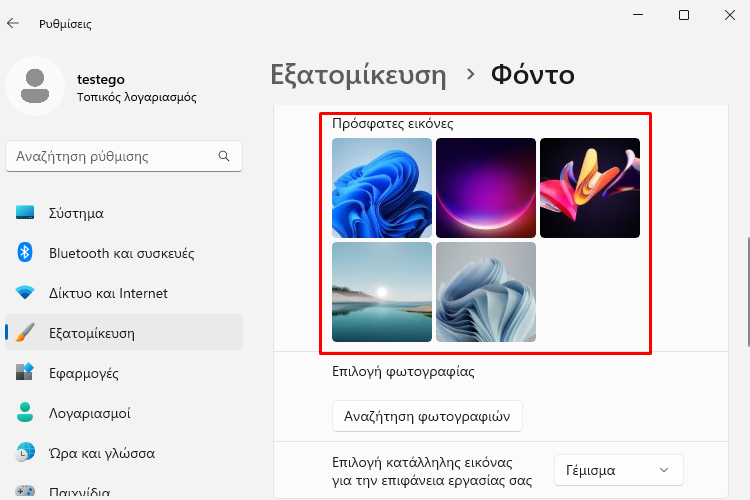This screenshot has height=500, width=750.
Task: Click the Πρόσφατες εικόνες label
Action: [393, 123]
